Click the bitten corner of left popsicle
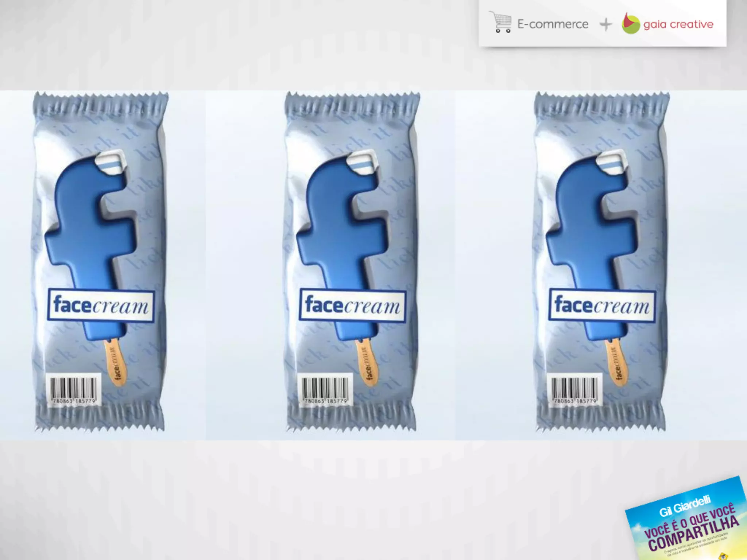 pos(110,162)
